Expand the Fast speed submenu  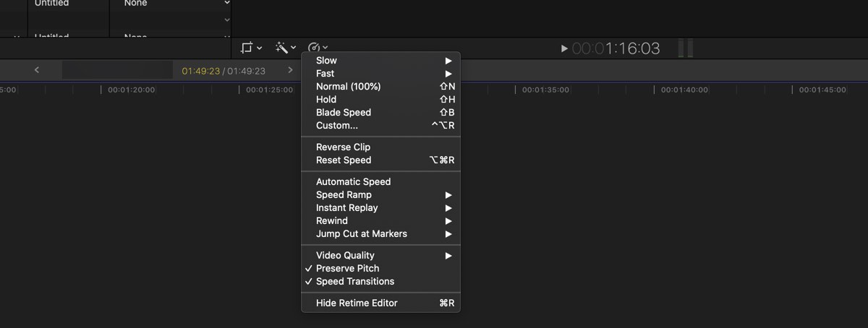tap(380, 74)
